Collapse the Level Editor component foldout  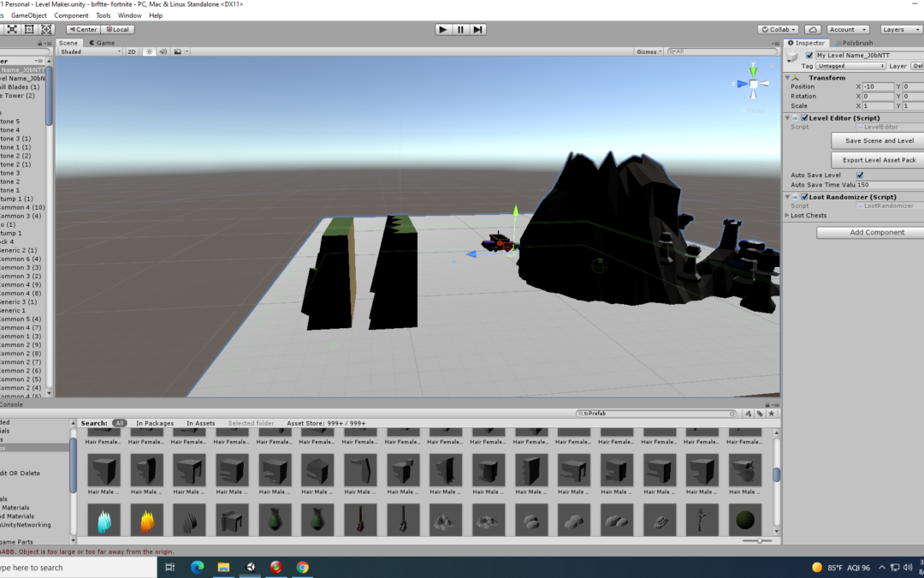[x=788, y=118]
